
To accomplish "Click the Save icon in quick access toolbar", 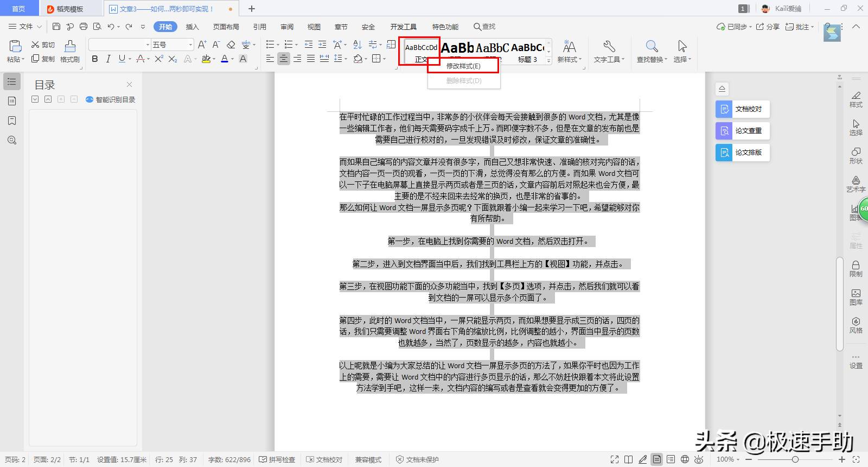I will (56, 27).
